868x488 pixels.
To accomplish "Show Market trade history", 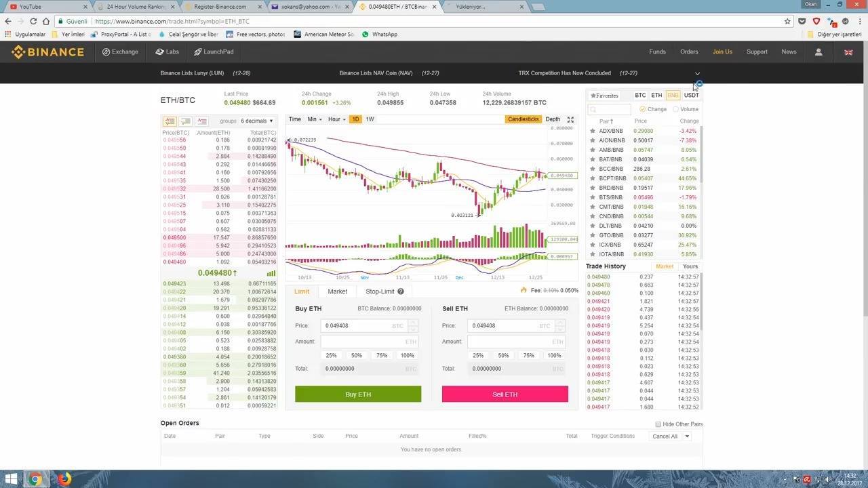I will [x=665, y=266].
